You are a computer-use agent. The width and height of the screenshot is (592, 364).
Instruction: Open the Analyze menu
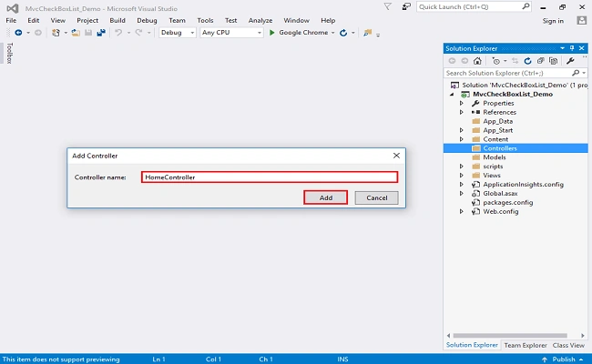coord(260,20)
